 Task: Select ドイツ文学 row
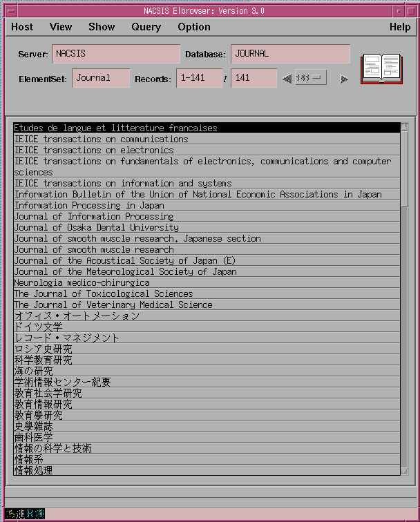pyautogui.click(x=207, y=327)
